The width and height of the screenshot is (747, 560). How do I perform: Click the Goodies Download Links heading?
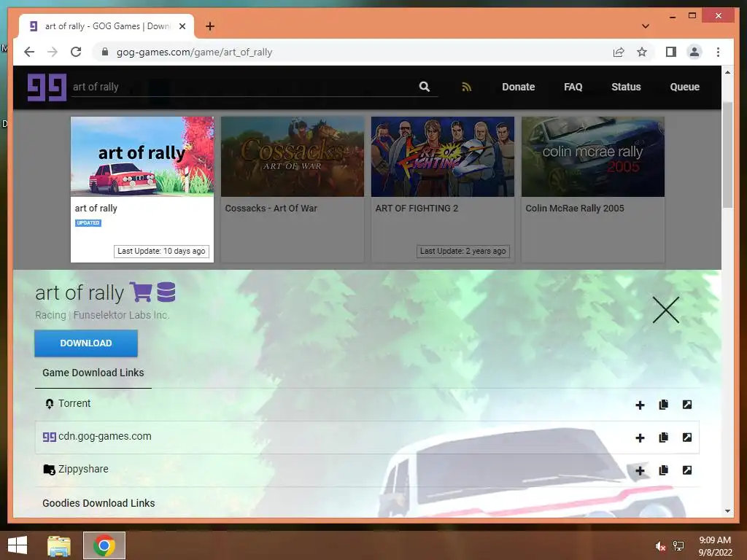[x=98, y=503]
